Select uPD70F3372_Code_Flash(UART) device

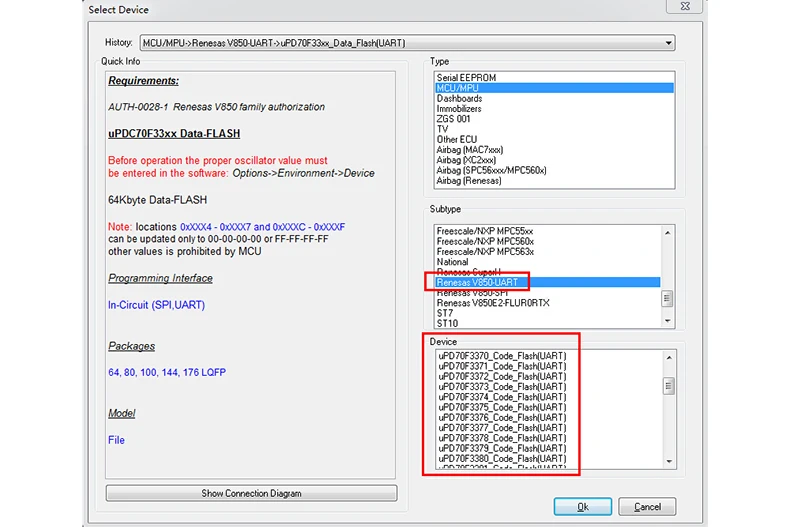pyautogui.click(x=549, y=376)
